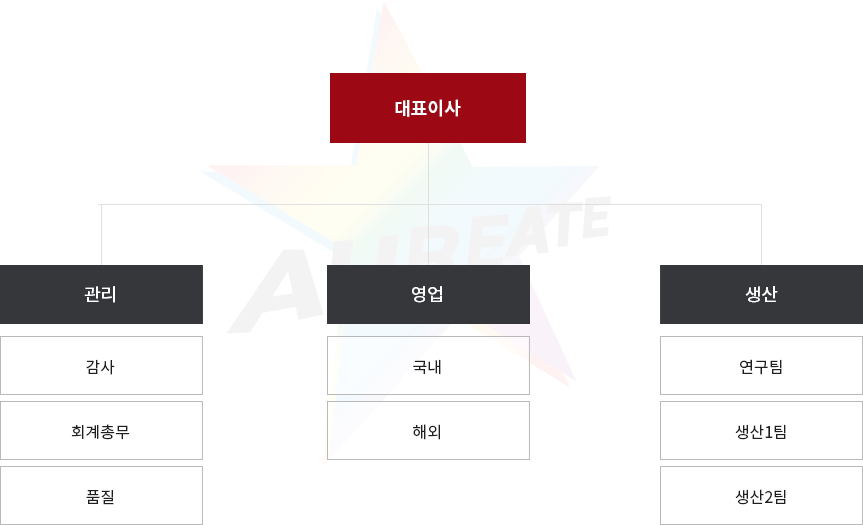The image size is (863, 525).
Task: Click the connector line above 생산
Action: point(761,234)
